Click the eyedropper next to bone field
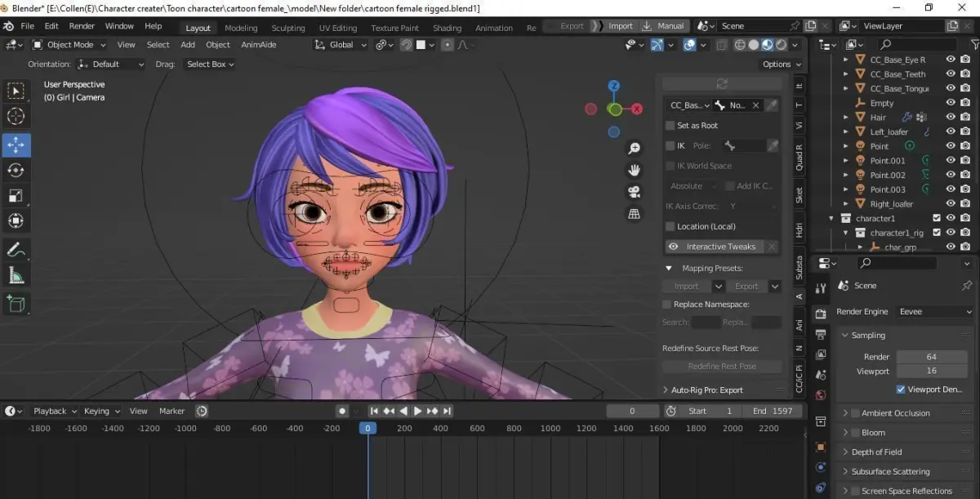Viewport: 980px width, 499px height. point(772,105)
